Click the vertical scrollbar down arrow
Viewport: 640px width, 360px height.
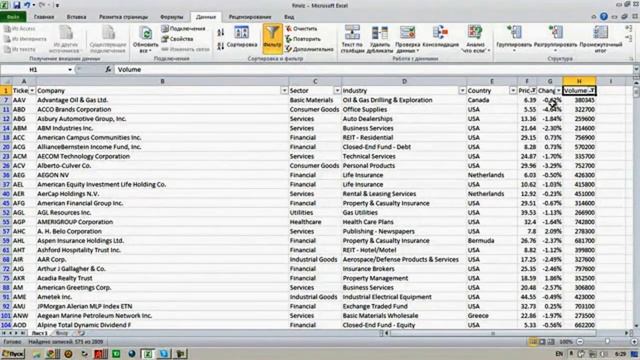coord(636,326)
